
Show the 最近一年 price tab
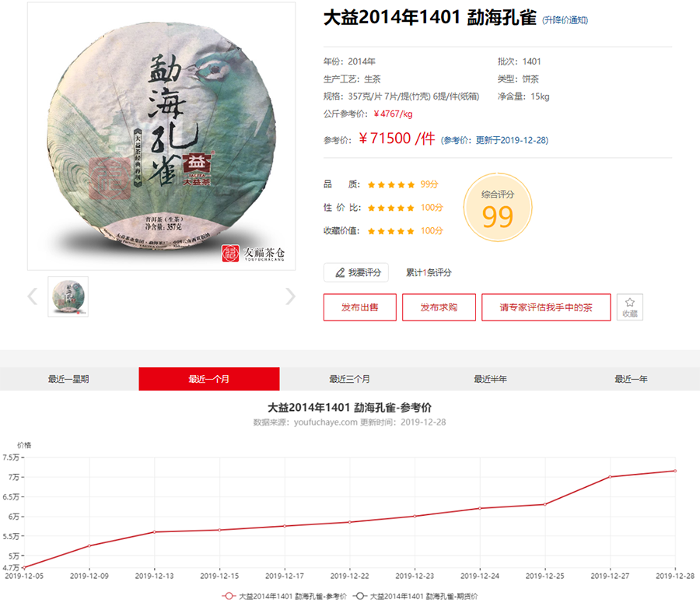(x=630, y=379)
